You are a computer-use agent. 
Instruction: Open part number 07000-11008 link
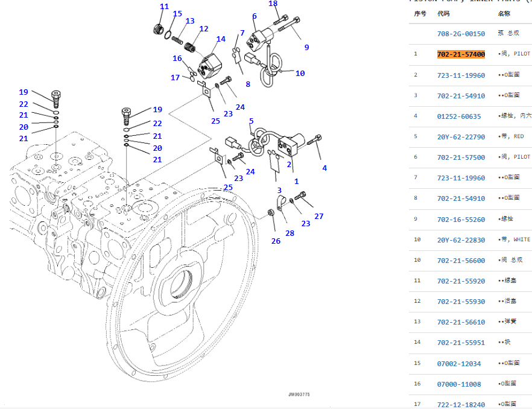pyautogui.click(x=458, y=384)
